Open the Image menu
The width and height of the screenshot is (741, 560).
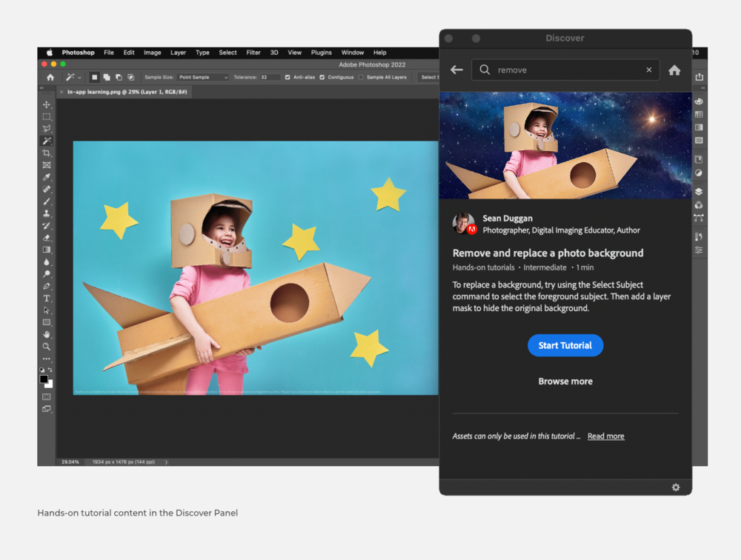tap(152, 53)
